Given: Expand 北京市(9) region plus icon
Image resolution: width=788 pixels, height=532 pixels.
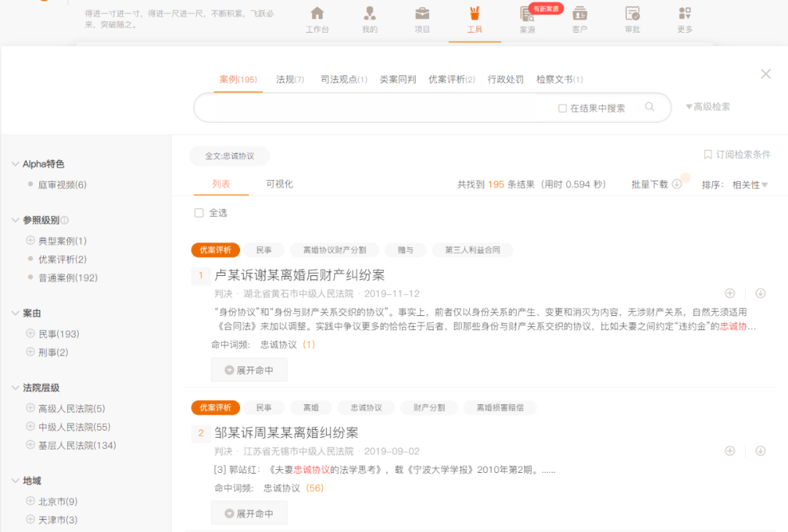Looking at the screenshot, I should pos(30,501).
